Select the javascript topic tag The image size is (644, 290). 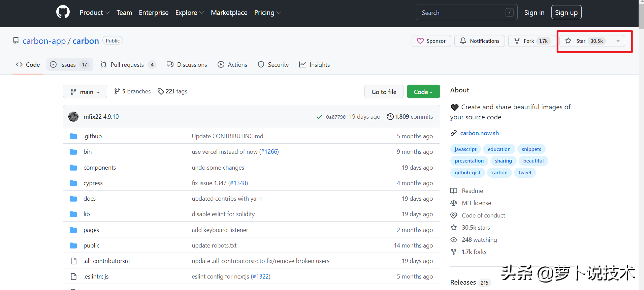click(x=465, y=149)
